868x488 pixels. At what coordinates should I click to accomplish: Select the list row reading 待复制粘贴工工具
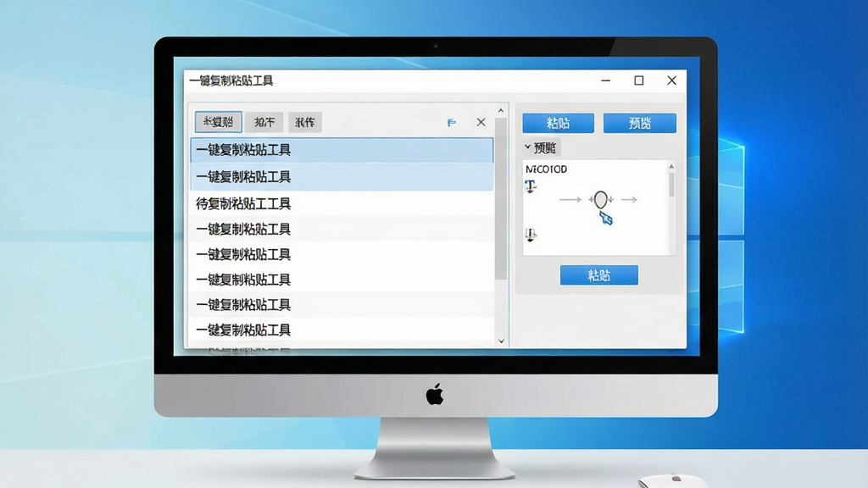point(342,203)
